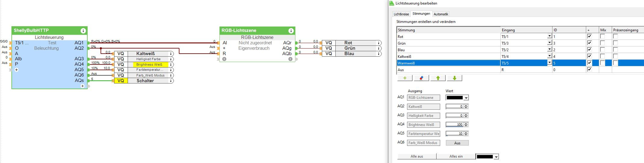
Task: Open Alles ein color dropdown arrow
Action: click(x=496, y=157)
